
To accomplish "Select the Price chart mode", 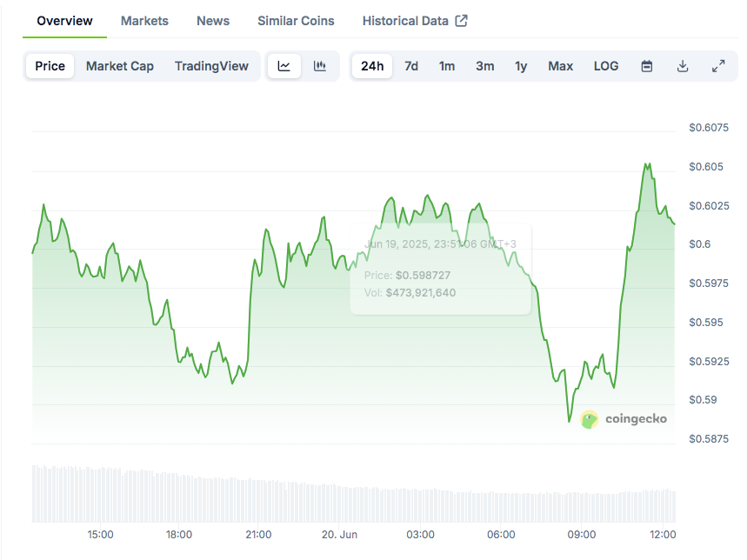I will [x=50, y=66].
